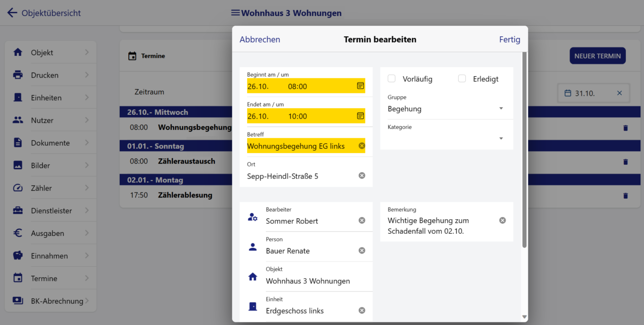Clear the Einheit "Erdgeschoss links"

(361, 310)
